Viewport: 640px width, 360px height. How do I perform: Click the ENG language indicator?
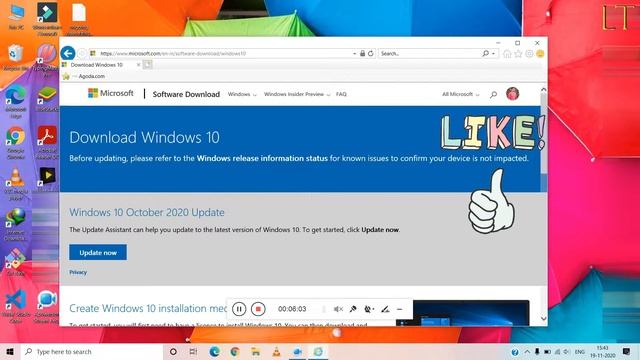pyautogui.click(x=580, y=351)
